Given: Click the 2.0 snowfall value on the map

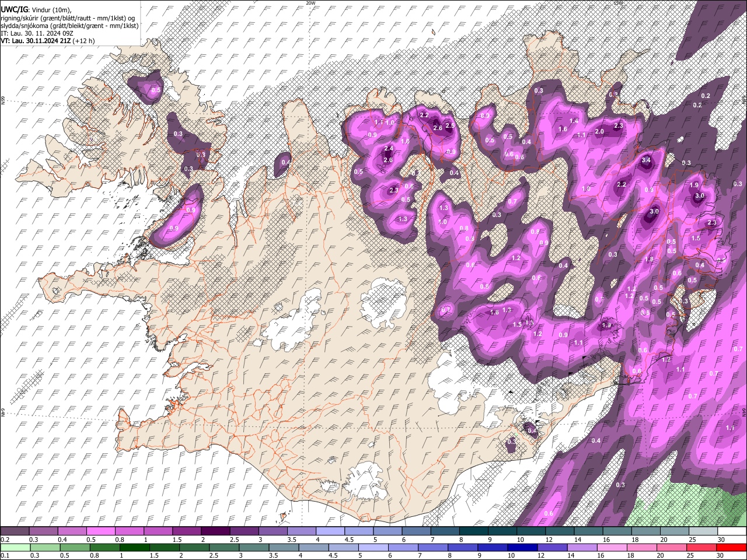Looking at the screenshot, I should (x=599, y=131).
